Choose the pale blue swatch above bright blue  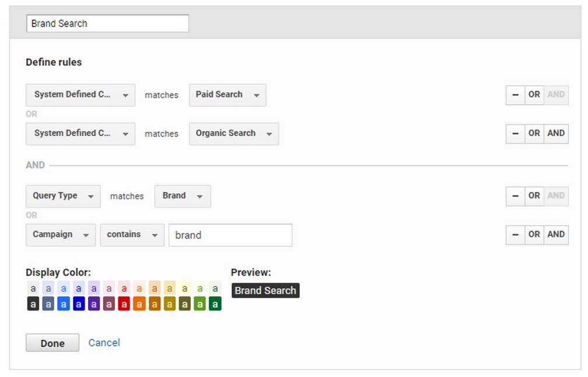(x=64, y=288)
